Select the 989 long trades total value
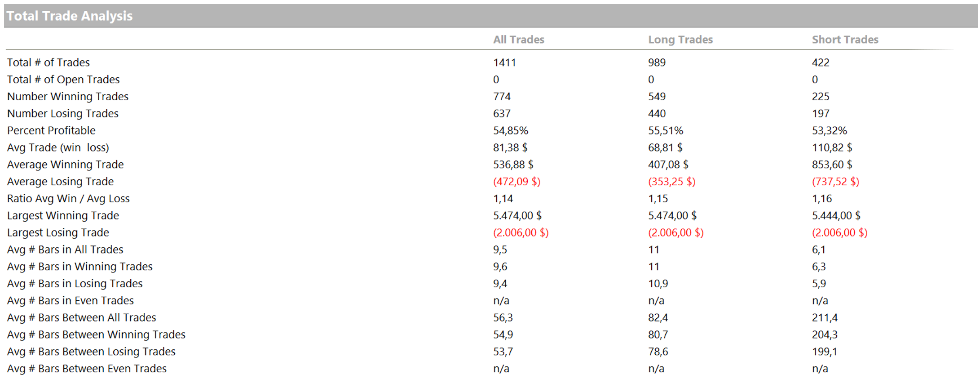 coord(657,62)
